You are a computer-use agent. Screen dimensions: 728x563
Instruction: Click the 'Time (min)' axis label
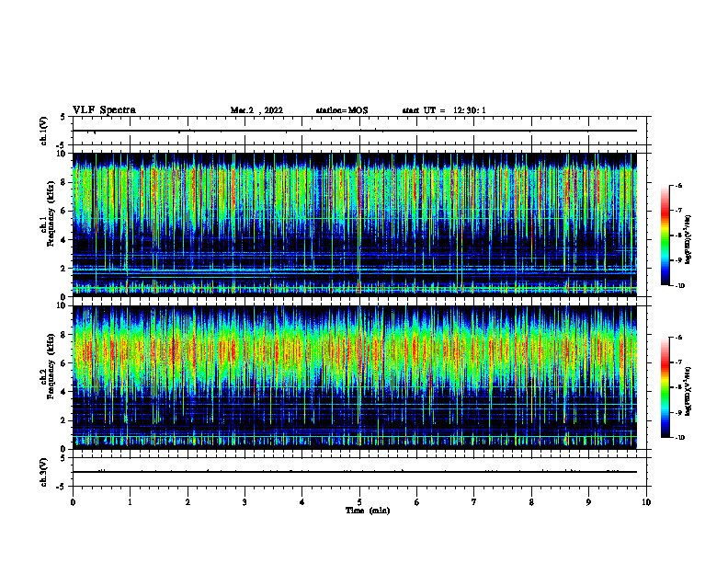(x=368, y=511)
